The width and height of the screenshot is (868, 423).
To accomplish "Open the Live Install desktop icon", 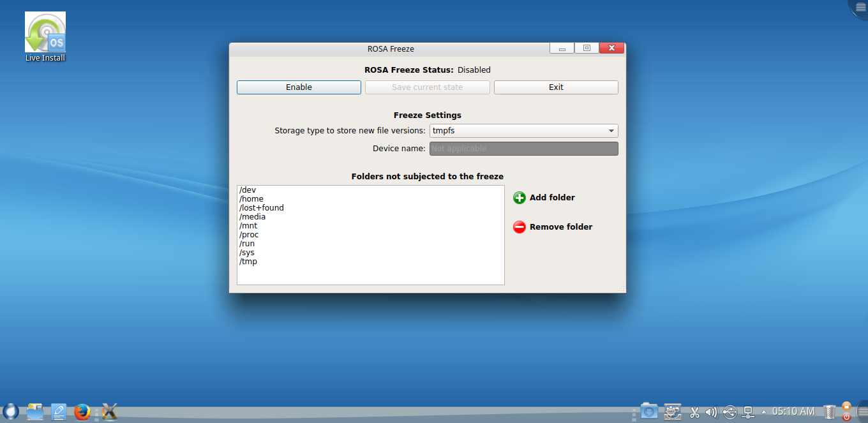I will (45, 37).
